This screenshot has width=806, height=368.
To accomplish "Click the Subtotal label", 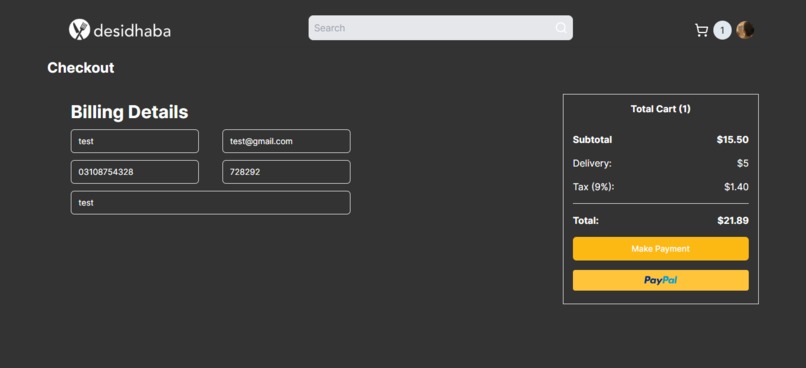I will tap(592, 140).
